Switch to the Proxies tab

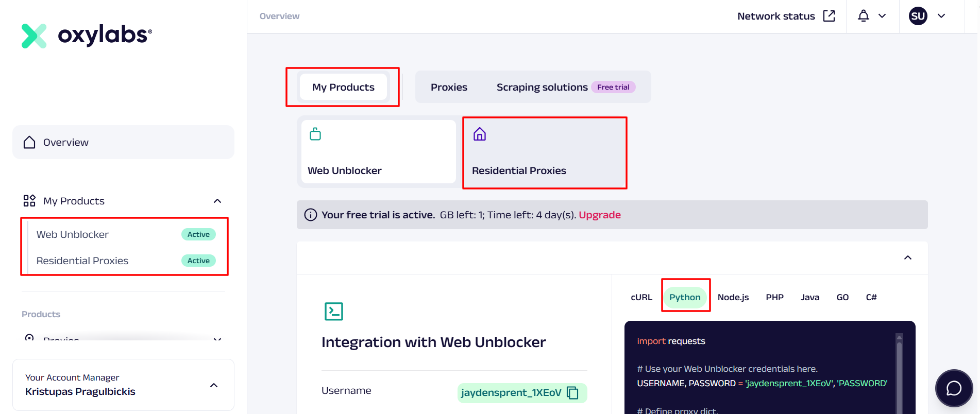pyautogui.click(x=449, y=87)
